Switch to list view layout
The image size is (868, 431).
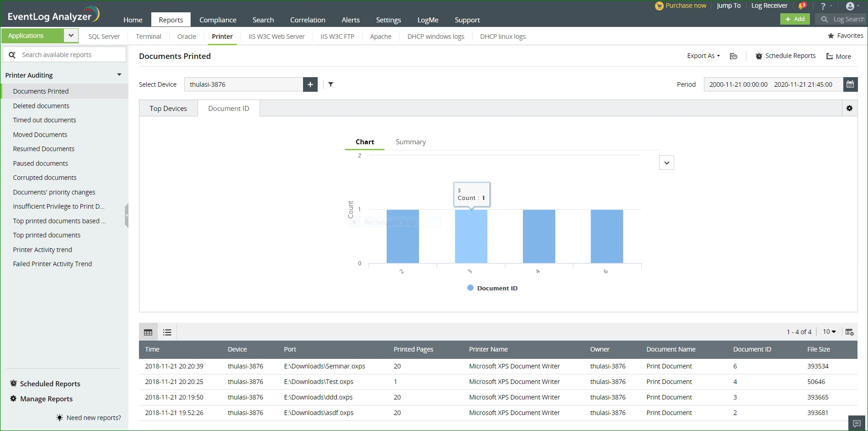point(167,332)
